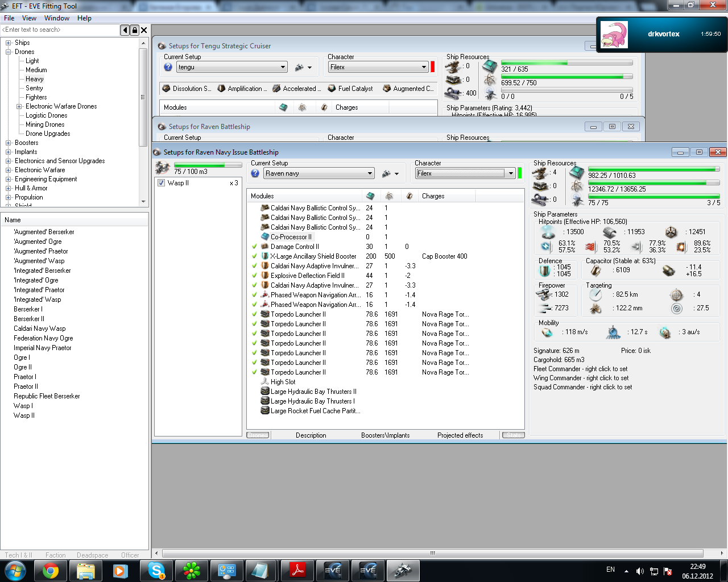
Task: Expand the Boosters tree node
Action: [9, 143]
